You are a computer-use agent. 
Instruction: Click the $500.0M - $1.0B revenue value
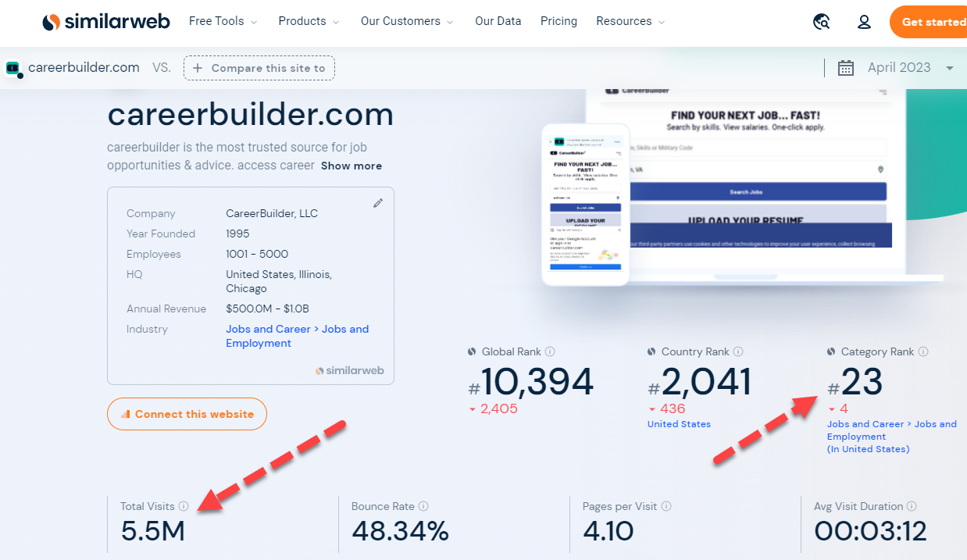(x=267, y=309)
